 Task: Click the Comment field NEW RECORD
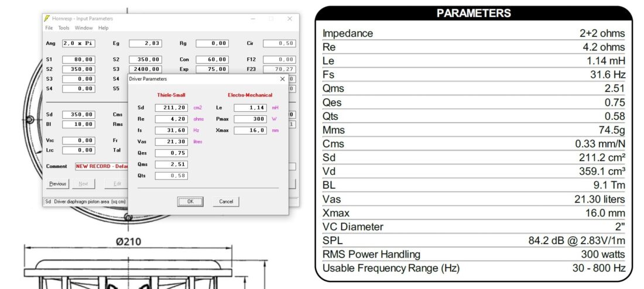click(101, 166)
